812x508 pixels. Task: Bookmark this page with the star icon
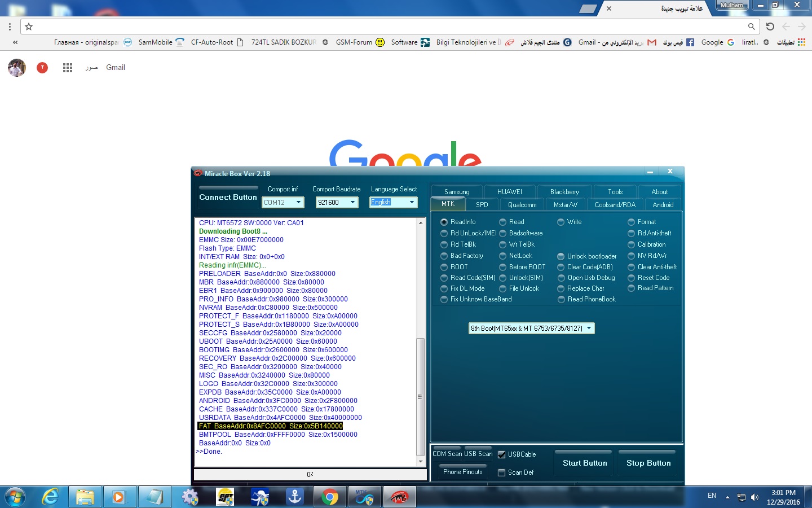pos(29,27)
